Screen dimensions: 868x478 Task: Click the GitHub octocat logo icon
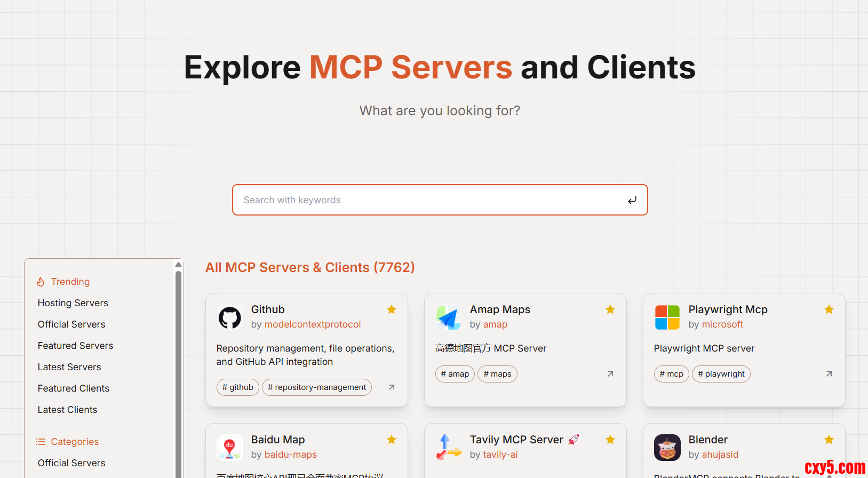tap(230, 317)
